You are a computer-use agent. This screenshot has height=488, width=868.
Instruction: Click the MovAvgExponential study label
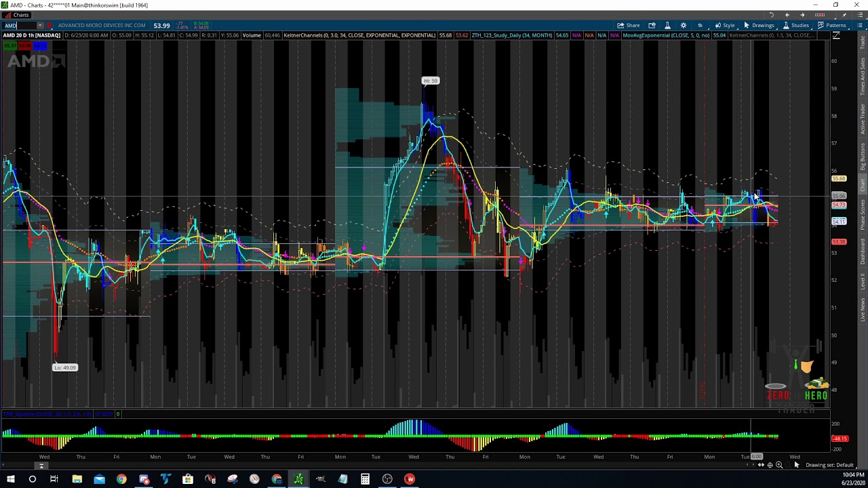(666, 35)
